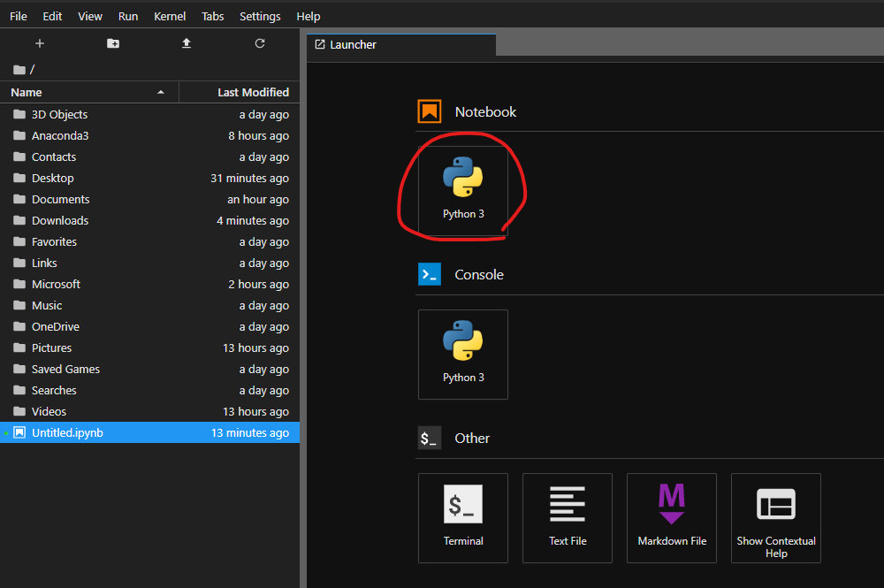Click the Notebook section icon
The width and height of the screenshot is (884, 588).
point(429,111)
